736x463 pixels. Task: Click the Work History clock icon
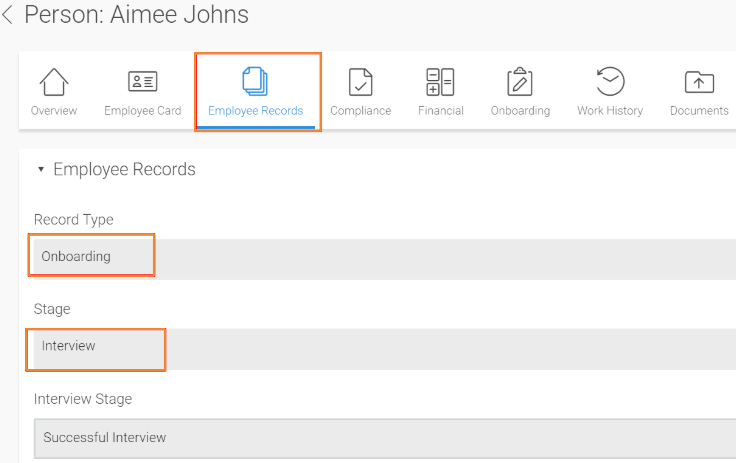[x=610, y=82]
